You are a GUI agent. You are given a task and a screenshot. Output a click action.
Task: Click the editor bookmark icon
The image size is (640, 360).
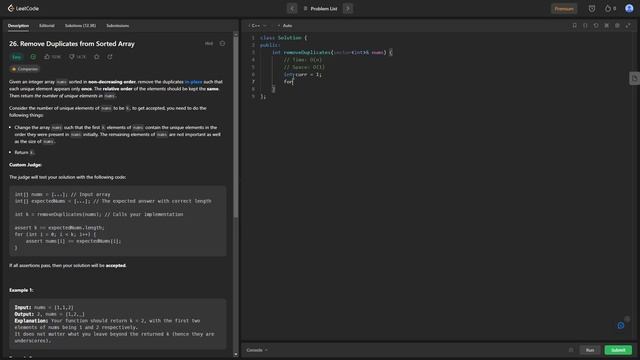pos(574,26)
